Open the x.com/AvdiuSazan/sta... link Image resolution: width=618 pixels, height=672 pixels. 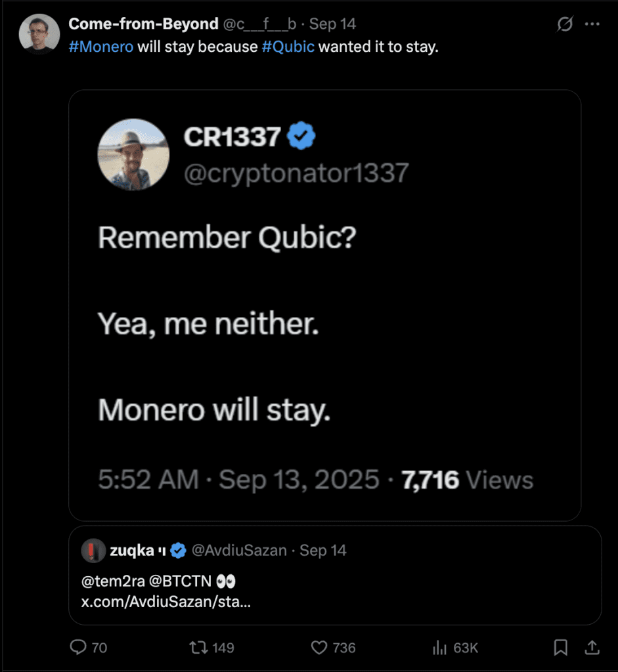click(x=166, y=602)
